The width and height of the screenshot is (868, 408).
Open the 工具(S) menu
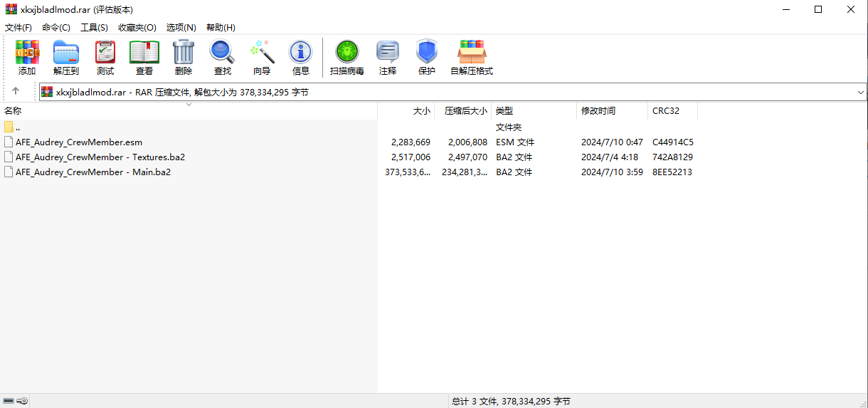pos(94,28)
